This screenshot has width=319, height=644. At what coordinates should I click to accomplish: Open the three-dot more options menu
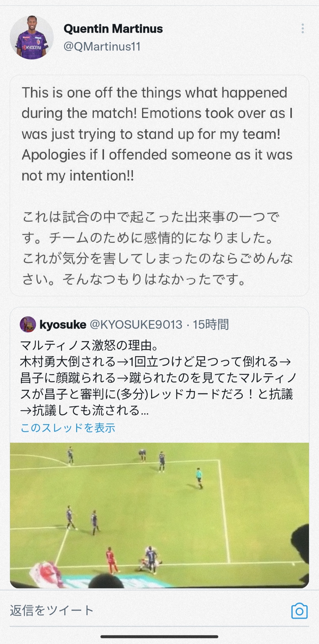tap(302, 29)
